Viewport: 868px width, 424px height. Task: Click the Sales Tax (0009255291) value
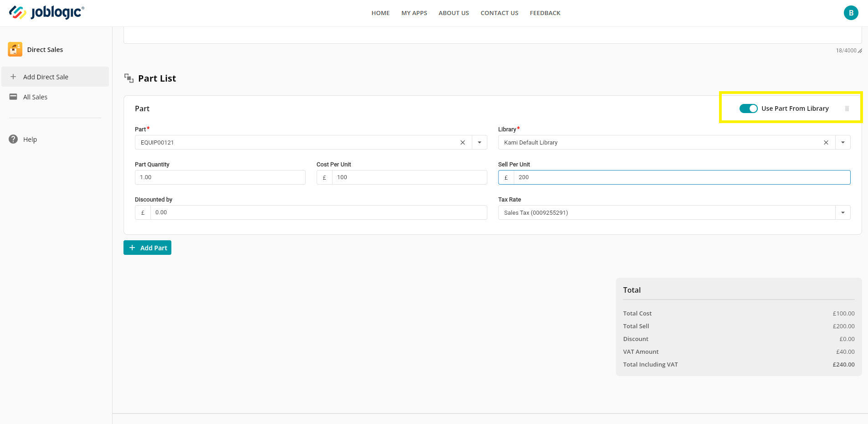point(536,212)
